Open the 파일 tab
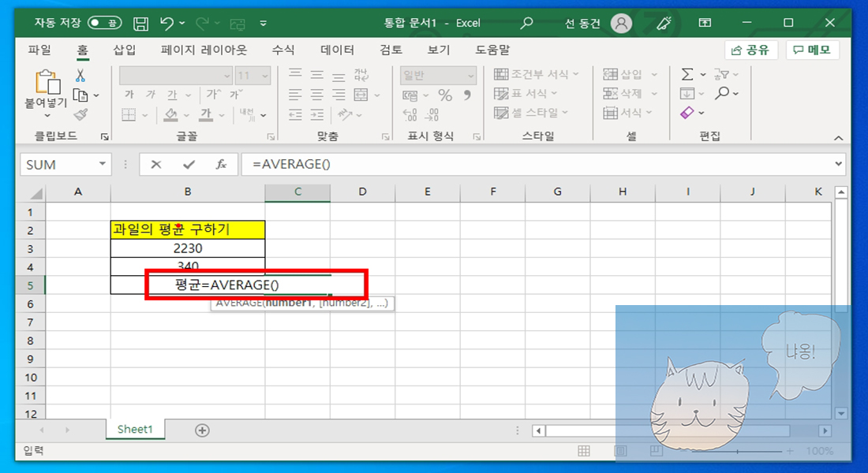This screenshot has height=473, width=868. tap(39, 50)
